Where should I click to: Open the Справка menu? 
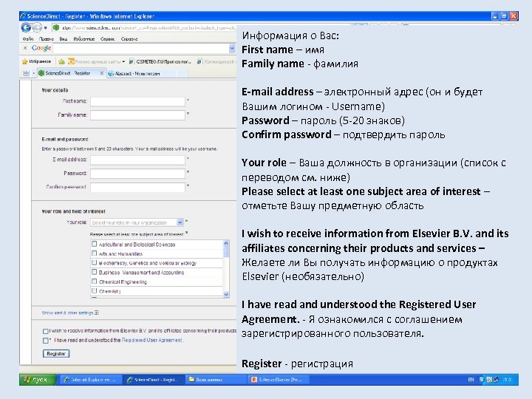[129, 39]
